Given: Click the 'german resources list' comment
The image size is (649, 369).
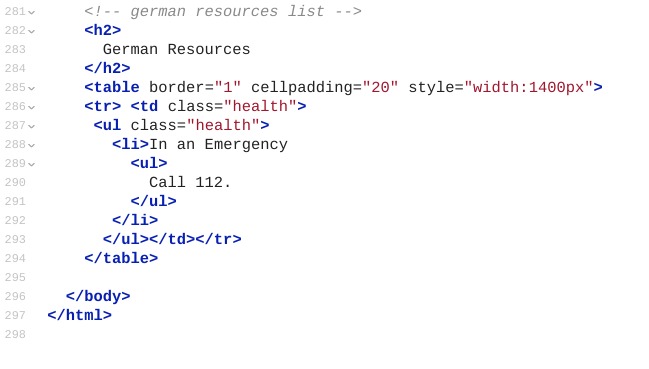Looking at the screenshot, I should [x=223, y=11].
